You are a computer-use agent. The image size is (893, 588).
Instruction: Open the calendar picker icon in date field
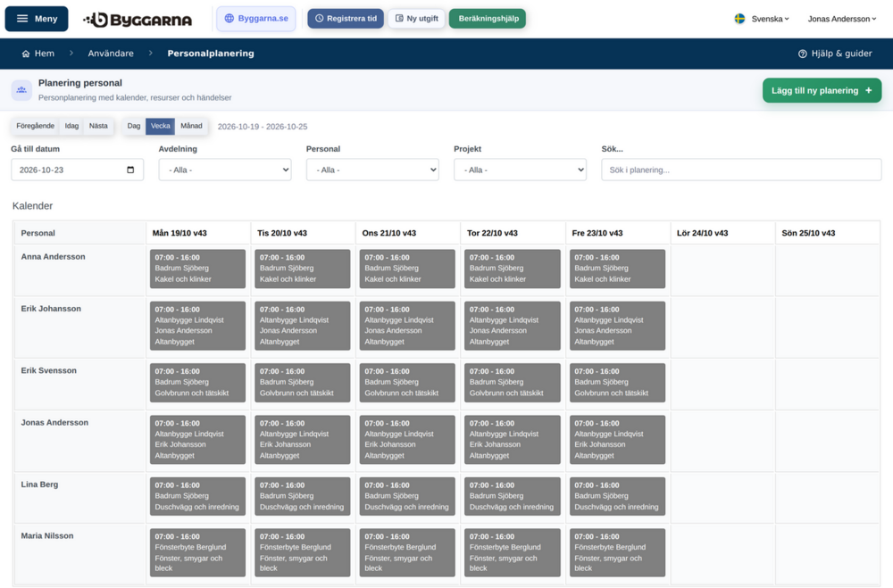click(x=130, y=170)
